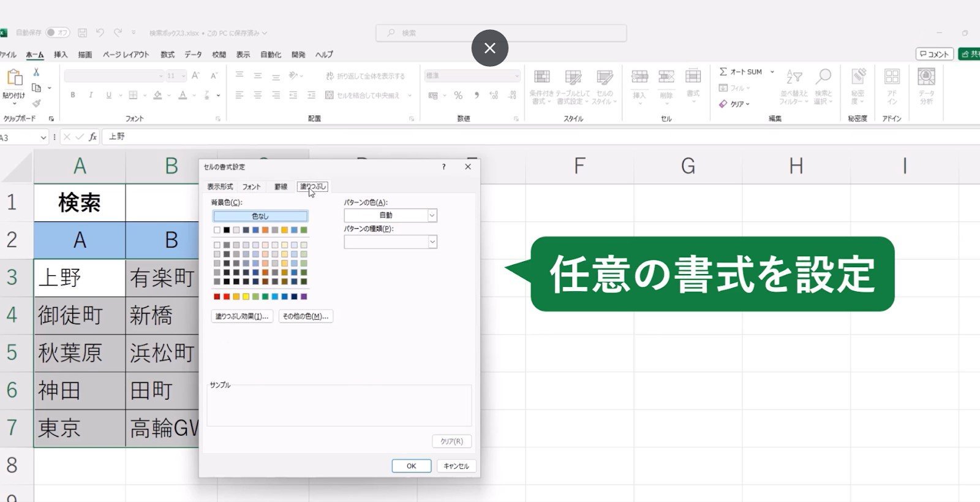Click the search box in the title bar

[501, 32]
